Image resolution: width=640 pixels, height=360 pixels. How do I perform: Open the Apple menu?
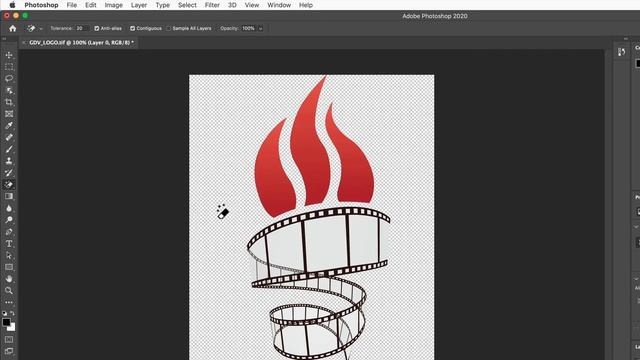(12, 5)
